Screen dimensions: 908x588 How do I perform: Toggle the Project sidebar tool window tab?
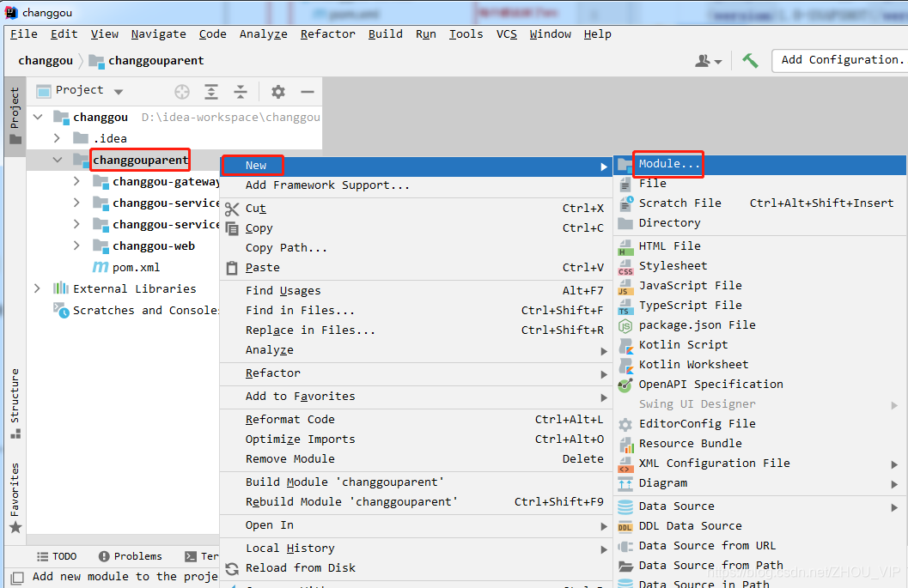point(15,116)
